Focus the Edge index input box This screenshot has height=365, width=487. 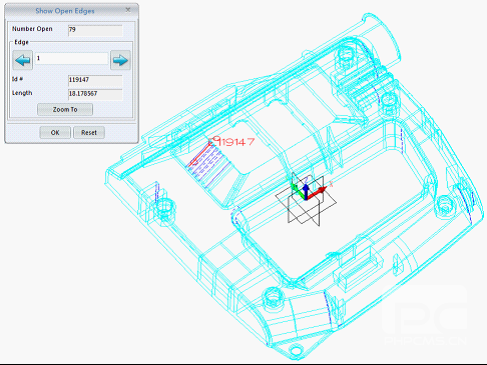point(72,59)
